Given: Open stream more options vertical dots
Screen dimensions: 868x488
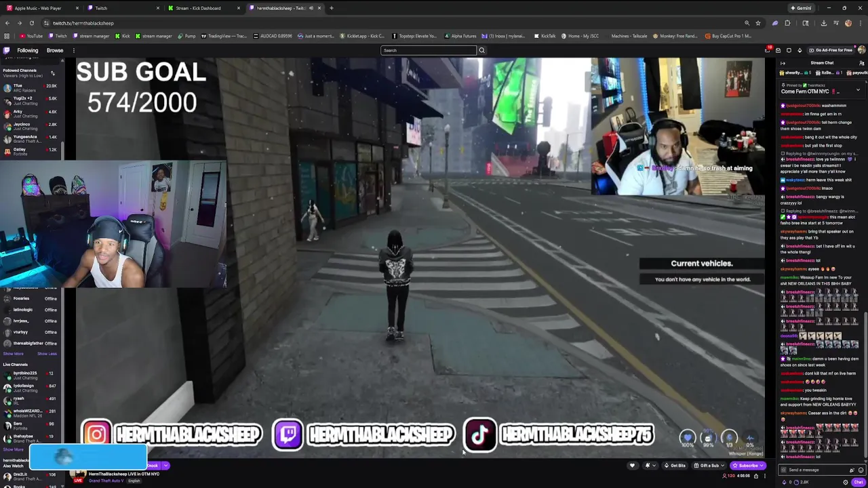Looking at the screenshot, I should [765, 476].
